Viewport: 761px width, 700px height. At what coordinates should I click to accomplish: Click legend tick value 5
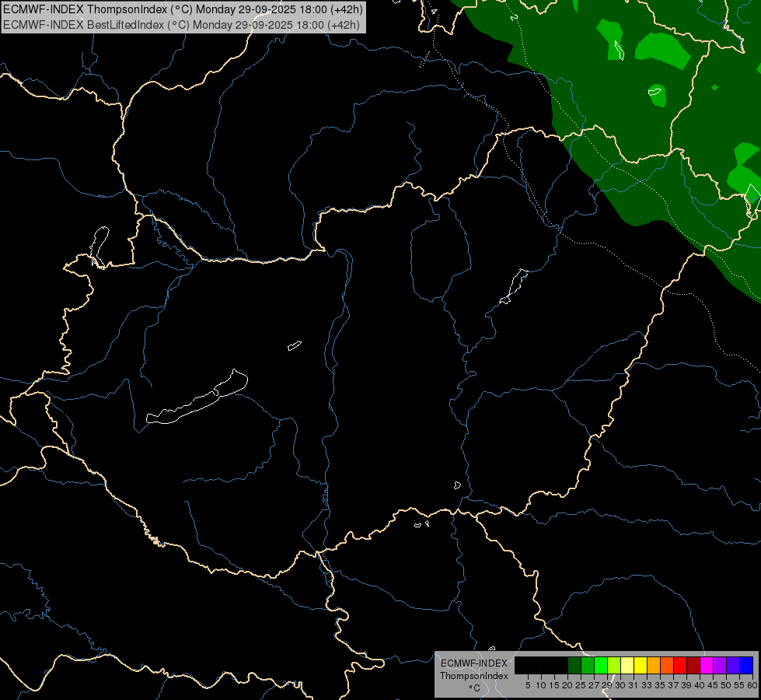pos(528,685)
